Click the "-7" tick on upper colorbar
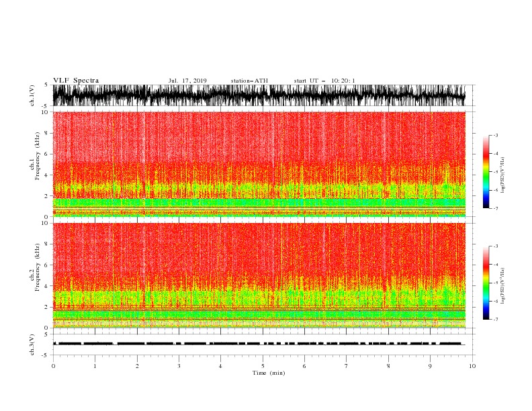The width and height of the screenshot is (532, 411). click(496, 208)
